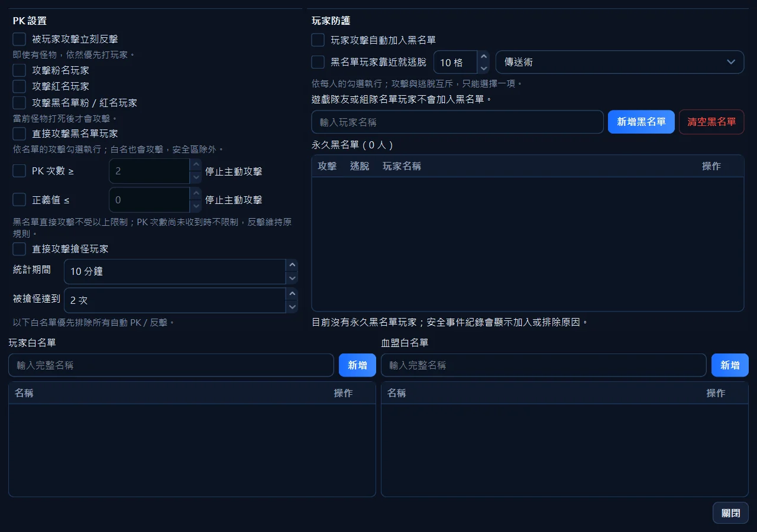The image size is (757, 532).
Task: Click 操作 header in 血盟白名單 table
Action: [716, 393]
